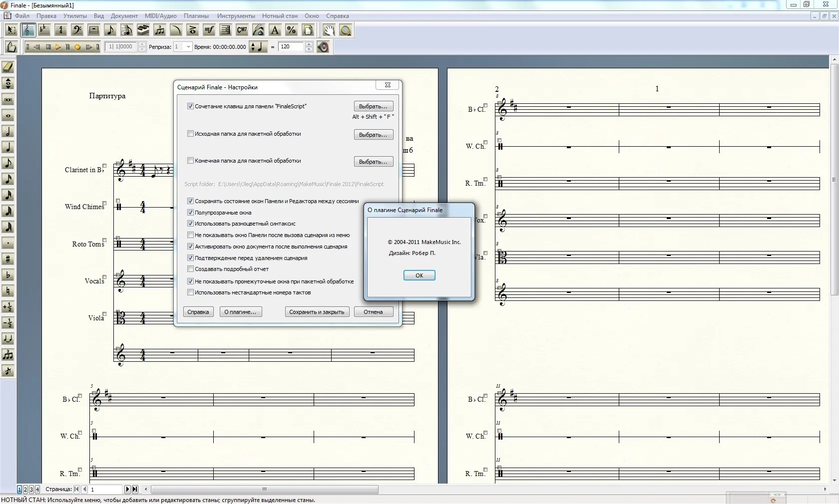Enable the 'Создавать подробный отчет' checkbox

[x=190, y=269]
